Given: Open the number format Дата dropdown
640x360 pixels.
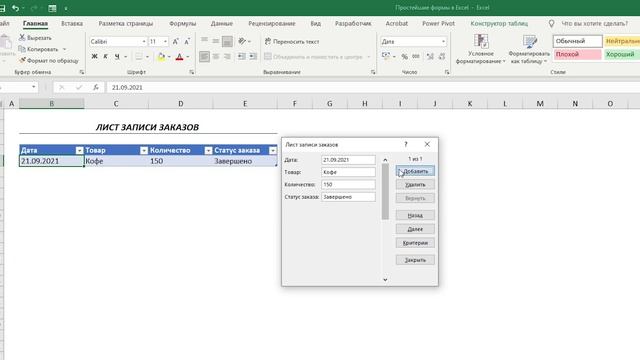Looking at the screenshot, I should tap(443, 42).
